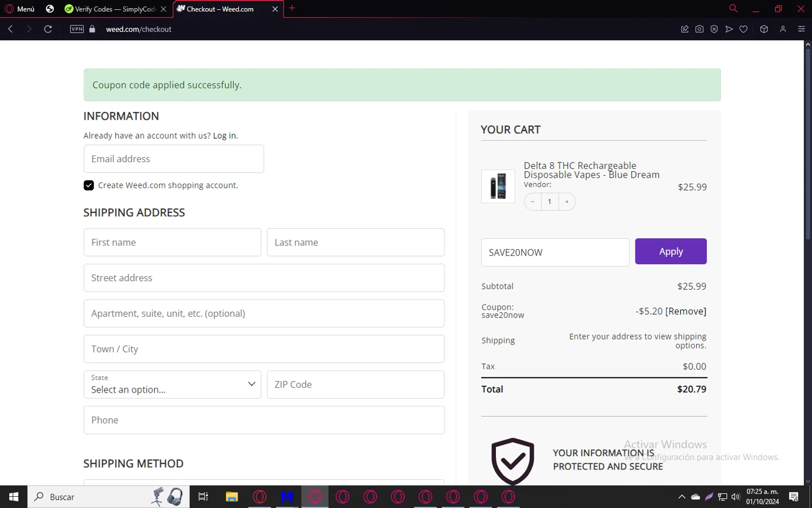
Task: Decrease vape quantity with minus button
Action: click(x=533, y=201)
